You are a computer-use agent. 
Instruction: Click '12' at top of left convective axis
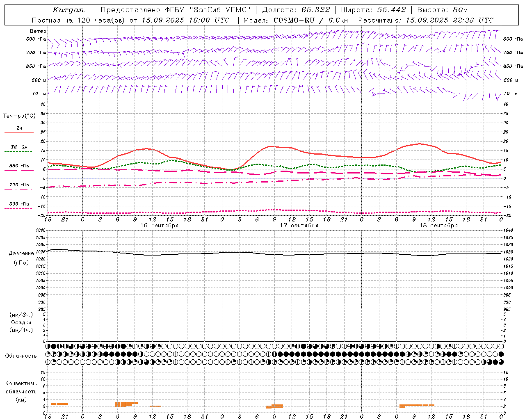tap(42, 372)
